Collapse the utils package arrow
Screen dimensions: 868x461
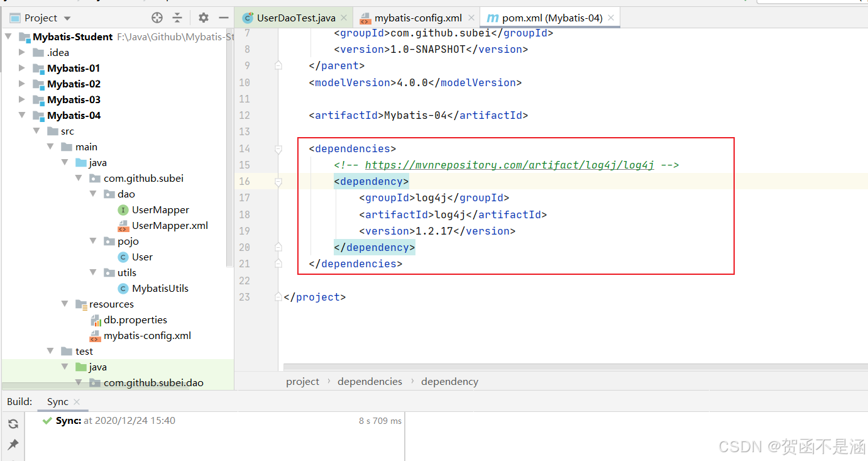92,272
